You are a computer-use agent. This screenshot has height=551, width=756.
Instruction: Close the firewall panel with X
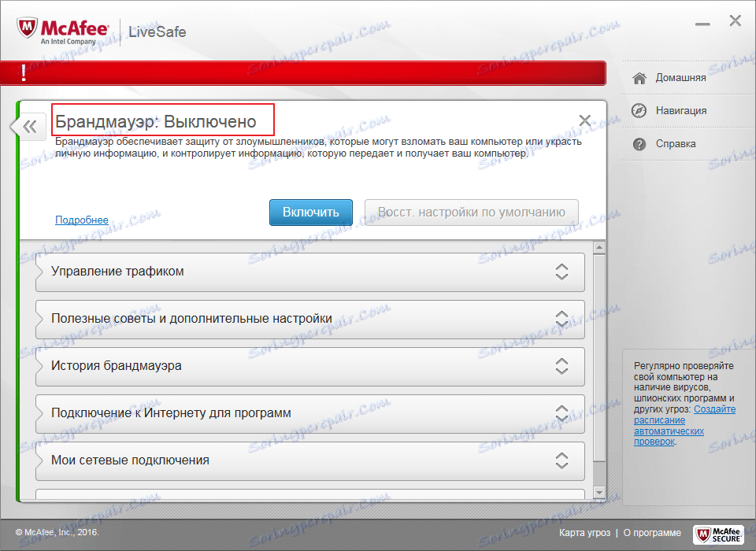[x=585, y=120]
